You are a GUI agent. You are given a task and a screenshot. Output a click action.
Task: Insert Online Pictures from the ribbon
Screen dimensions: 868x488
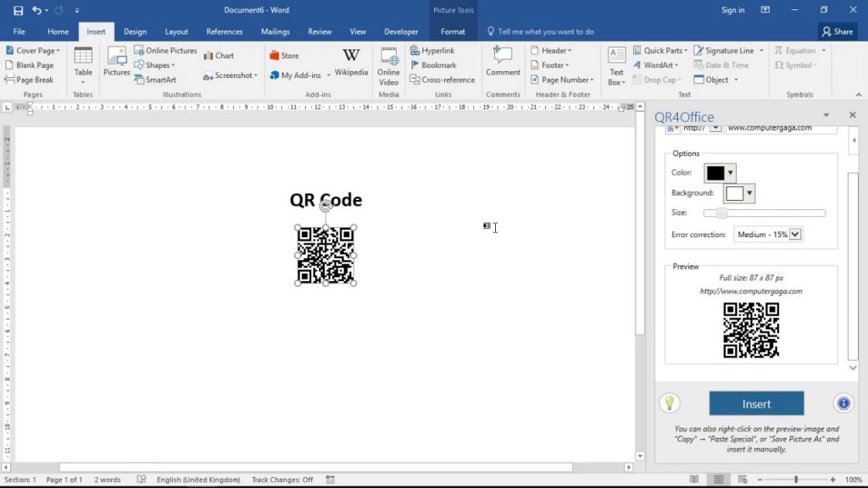[165, 50]
